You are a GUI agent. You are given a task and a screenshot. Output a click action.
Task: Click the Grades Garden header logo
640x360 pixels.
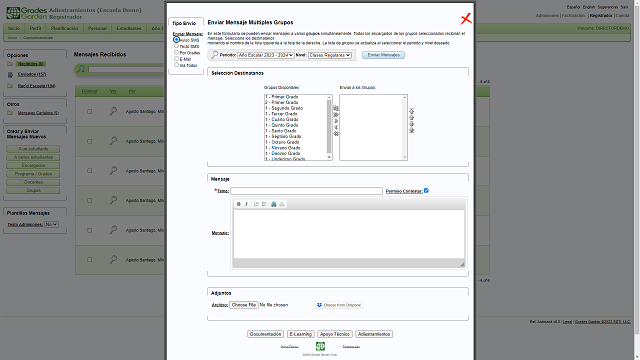pyautogui.click(x=27, y=13)
